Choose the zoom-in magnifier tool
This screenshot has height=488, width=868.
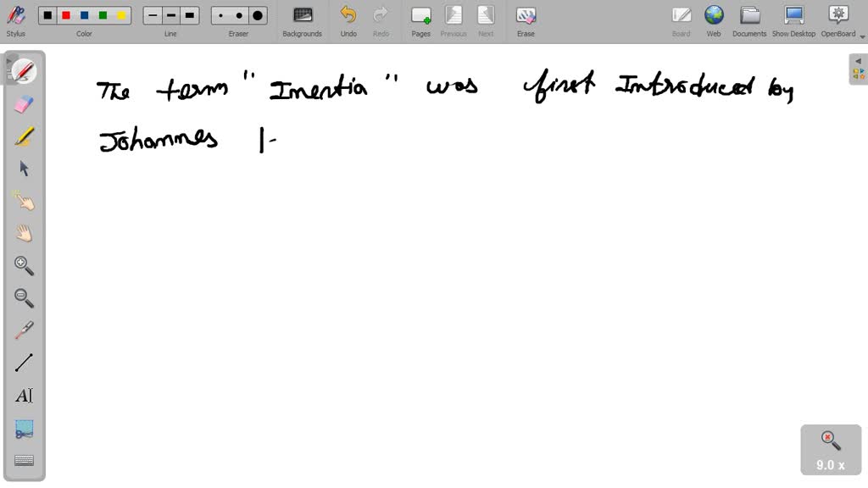23,265
